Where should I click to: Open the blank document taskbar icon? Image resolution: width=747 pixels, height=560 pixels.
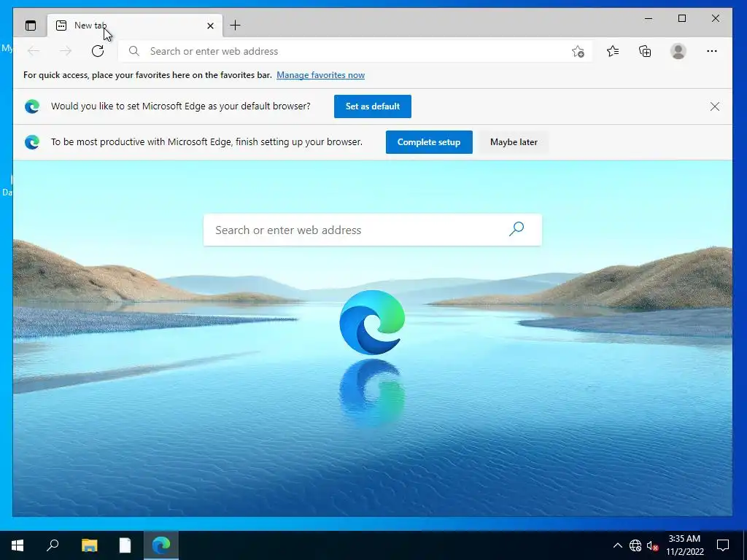coord(125,545)
